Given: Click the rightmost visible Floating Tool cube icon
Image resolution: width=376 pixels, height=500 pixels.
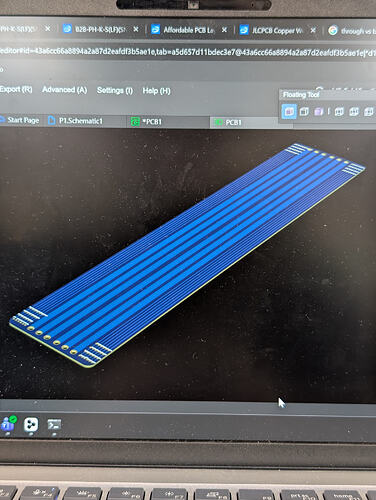Looking at the screenshot, I should click(x=369, y=112).
